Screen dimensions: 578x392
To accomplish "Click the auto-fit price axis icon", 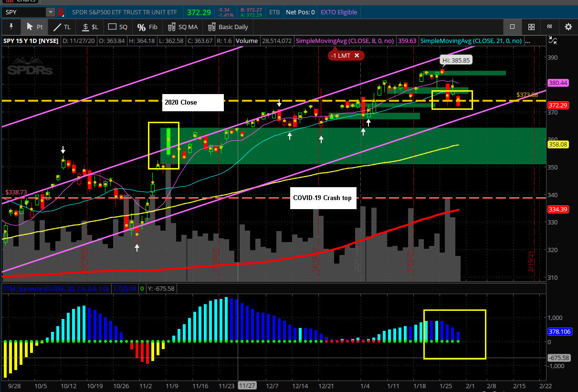I will tap(552, 41).
